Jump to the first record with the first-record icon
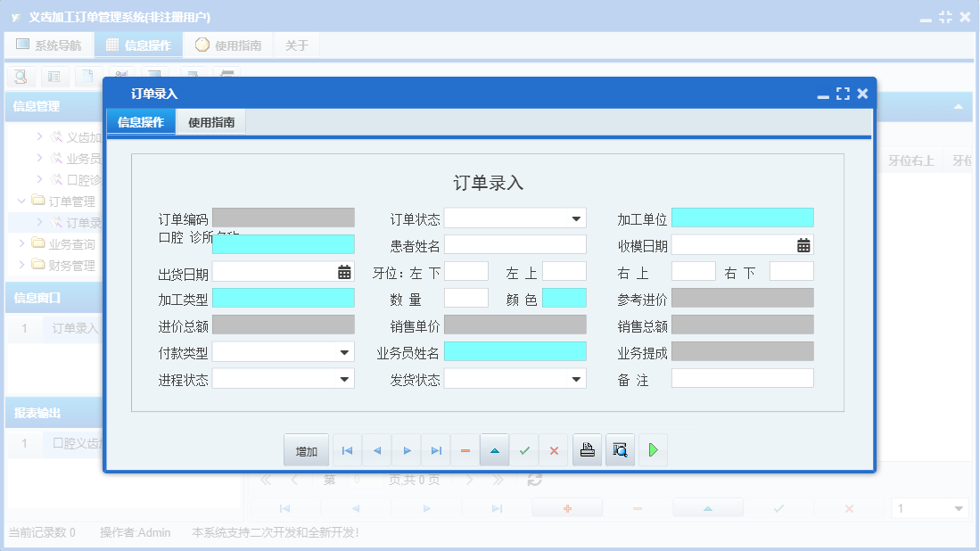This screenshot has height=551, width=980. (347, 450)
